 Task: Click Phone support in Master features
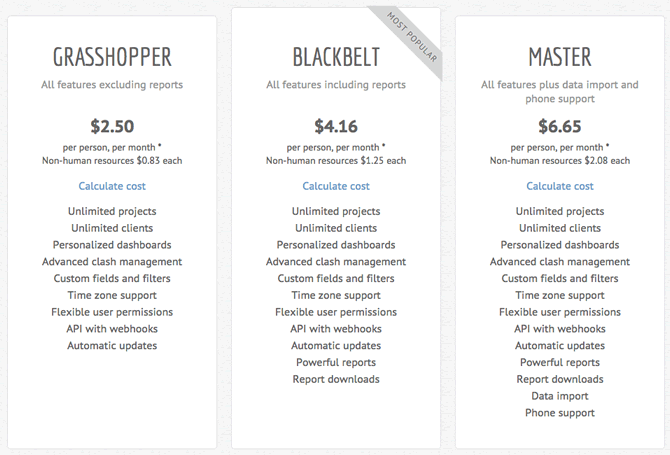pos(560,413)
